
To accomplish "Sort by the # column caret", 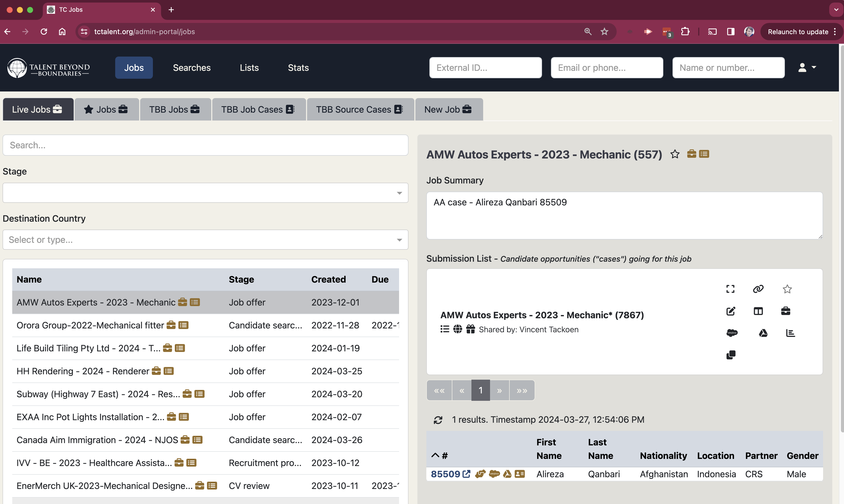I will point(435,455).
